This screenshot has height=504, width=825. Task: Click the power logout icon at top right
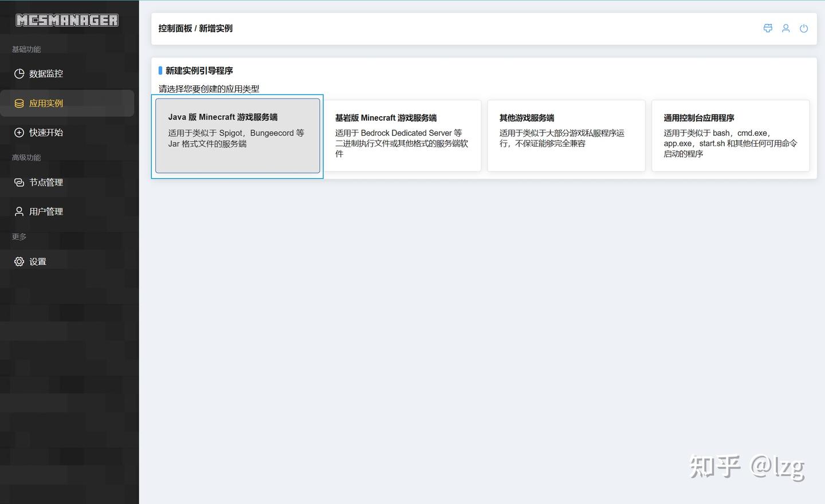[804, 28]
